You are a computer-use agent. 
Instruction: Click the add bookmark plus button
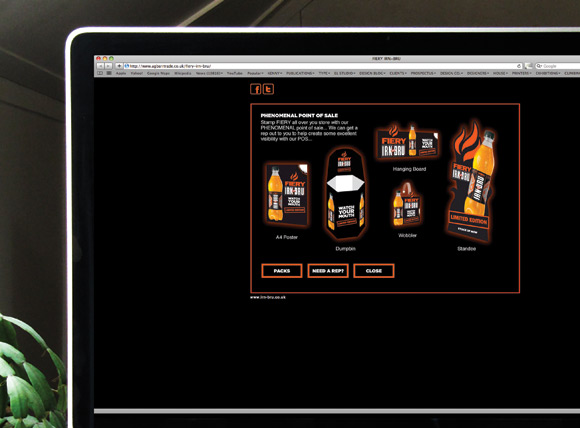tap(119, 66)
